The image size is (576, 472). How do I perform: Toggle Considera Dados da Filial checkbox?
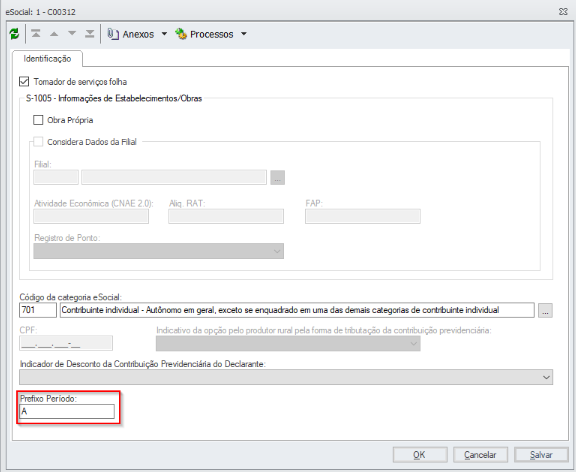[38, 142]
